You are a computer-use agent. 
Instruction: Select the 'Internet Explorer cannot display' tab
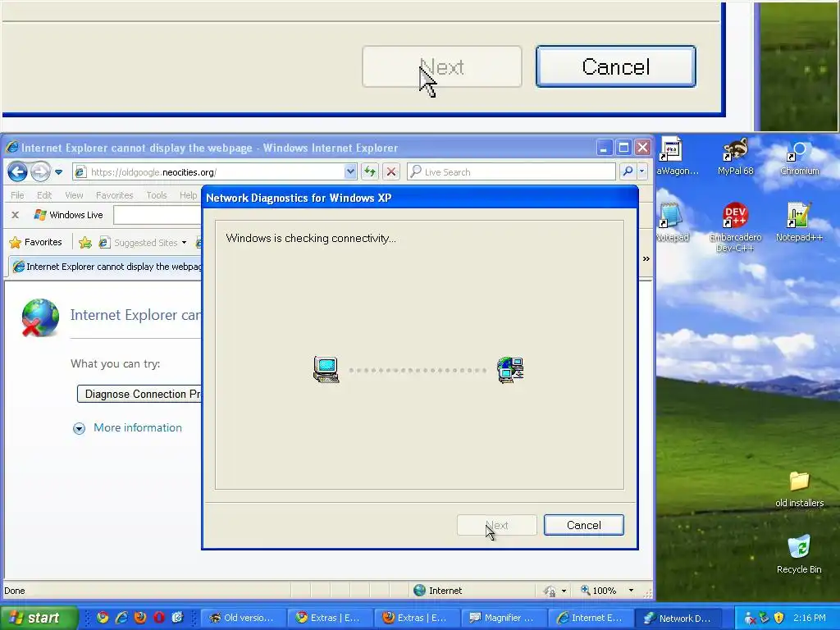click(x=106, y=267)
